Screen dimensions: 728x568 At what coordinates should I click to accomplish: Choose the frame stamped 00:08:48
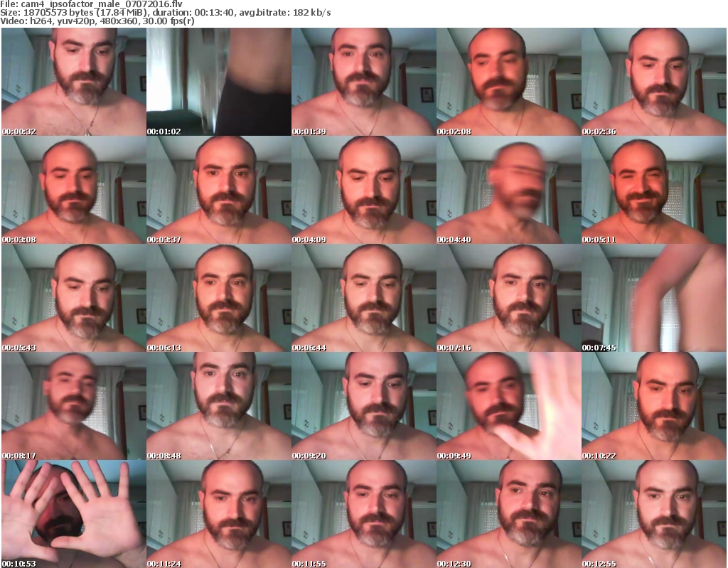coord(219,406)
